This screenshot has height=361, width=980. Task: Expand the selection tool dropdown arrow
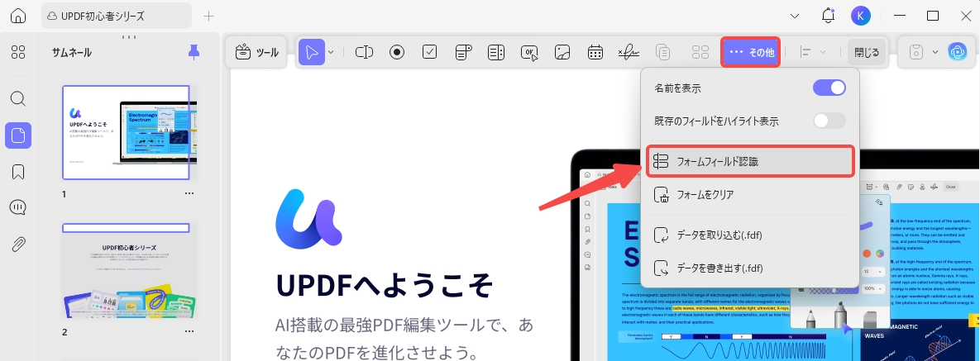click(332, 53)
